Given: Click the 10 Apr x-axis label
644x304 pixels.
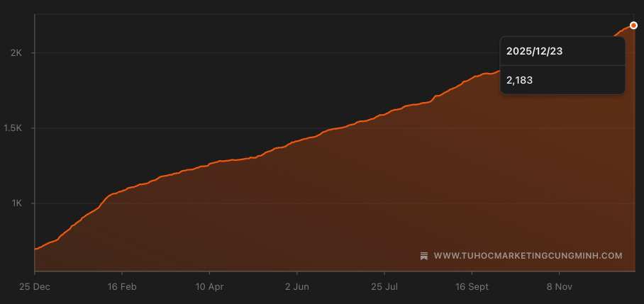Looking at the screenshot, I should click(x=209, y=287).
